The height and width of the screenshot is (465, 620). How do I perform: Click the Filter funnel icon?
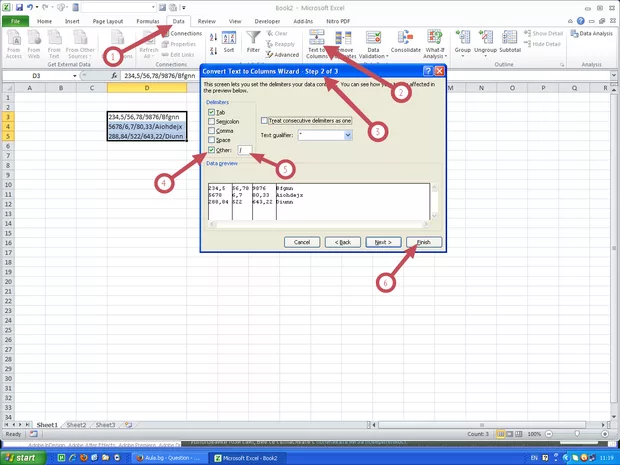pyautogui.click(x=254, y=40)
